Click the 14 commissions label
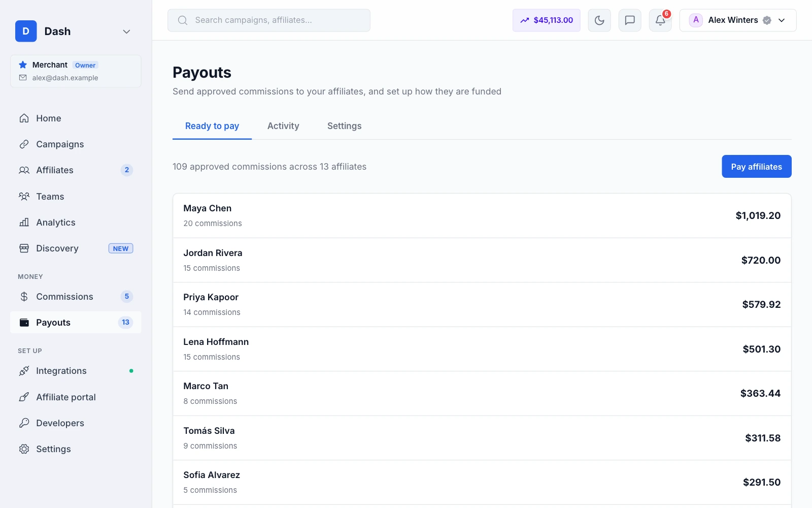 (x=212, y=312)
